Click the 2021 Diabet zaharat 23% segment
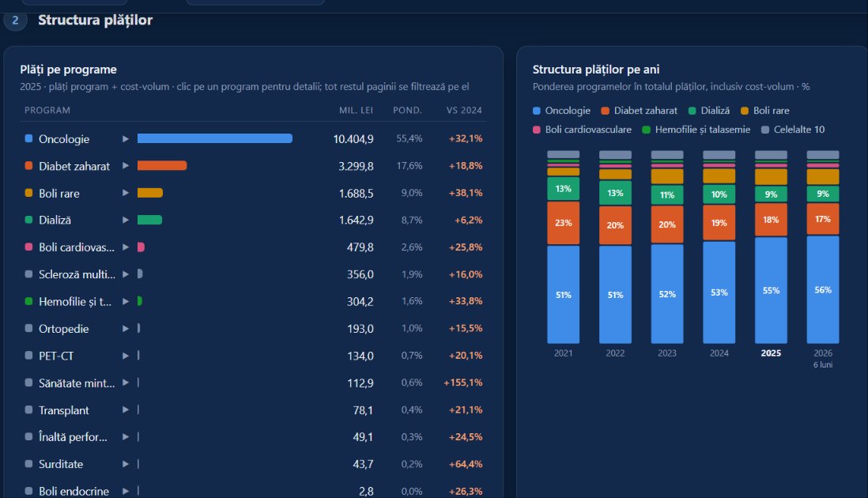Image resolution: width=868 pixels, height=498 pixels. point(564,223)
